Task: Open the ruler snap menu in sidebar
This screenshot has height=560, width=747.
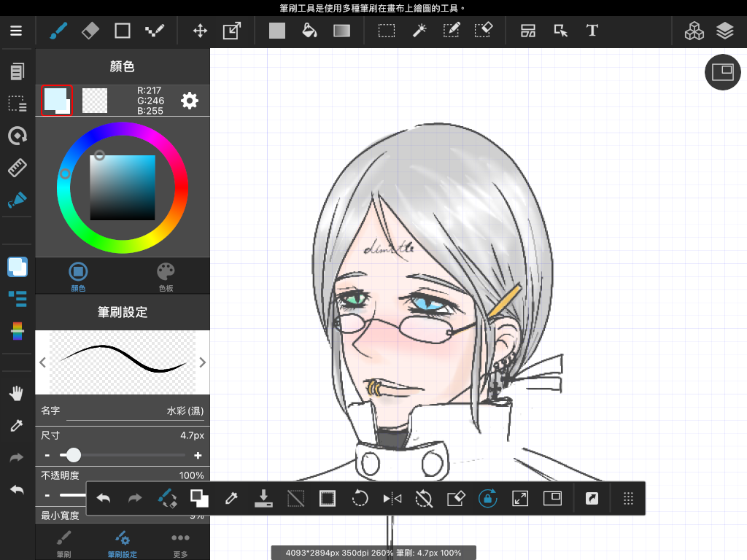Action: (x=18, y=168)
